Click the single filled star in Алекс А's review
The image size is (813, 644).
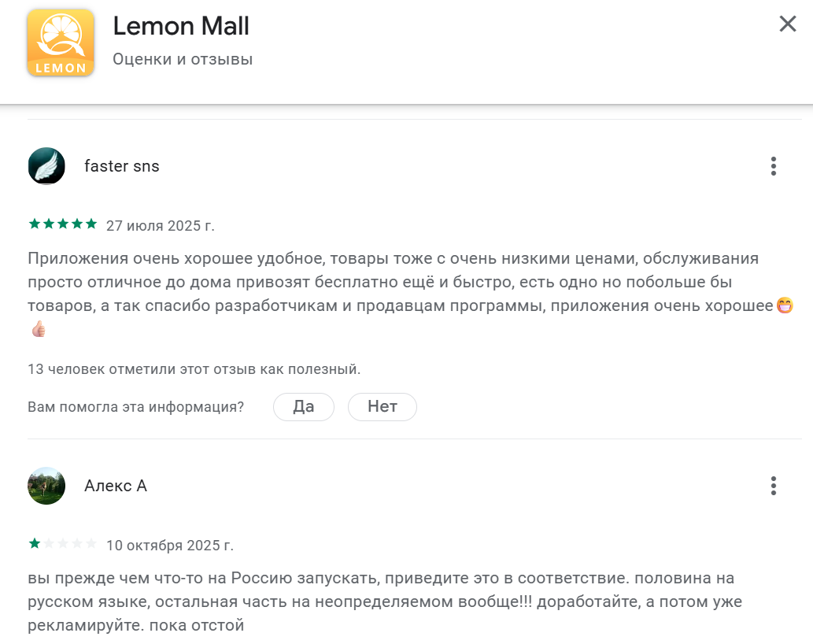[x=35, y=542]
